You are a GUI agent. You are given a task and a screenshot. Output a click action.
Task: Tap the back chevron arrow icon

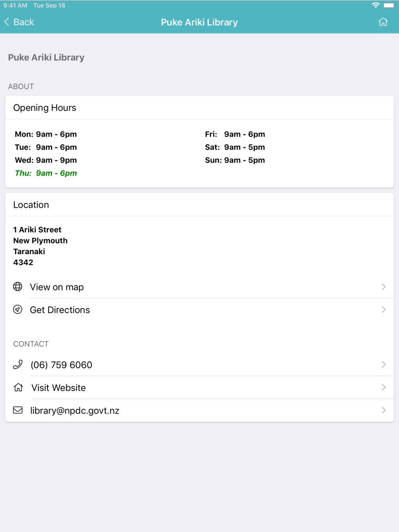tap(7, 22)
